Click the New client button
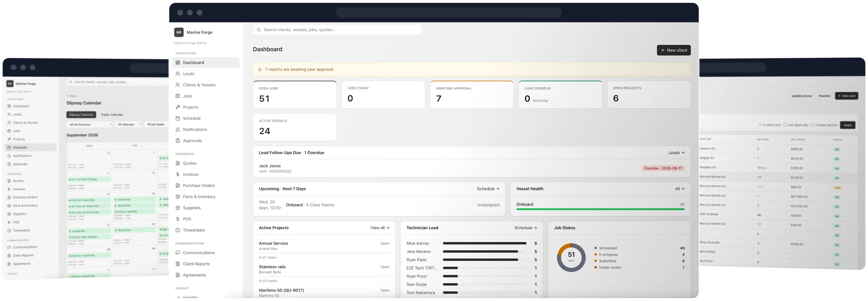This screenshot has height=301, width=868. pyautogui.click(x=674, y=50)
